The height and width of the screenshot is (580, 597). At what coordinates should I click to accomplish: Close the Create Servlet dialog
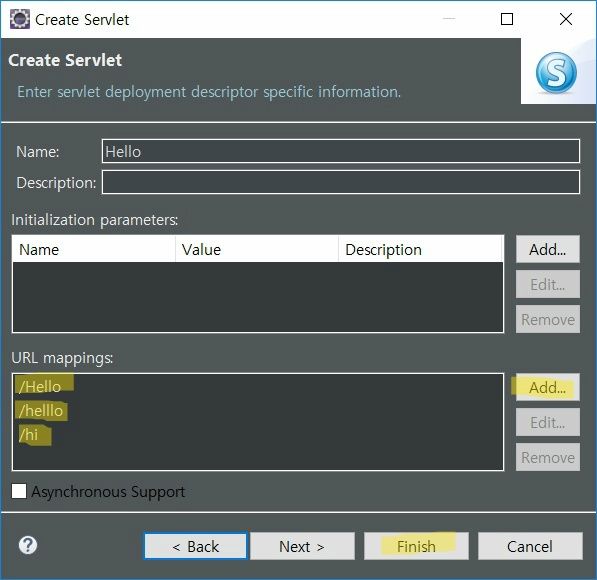tap(566, 19)
